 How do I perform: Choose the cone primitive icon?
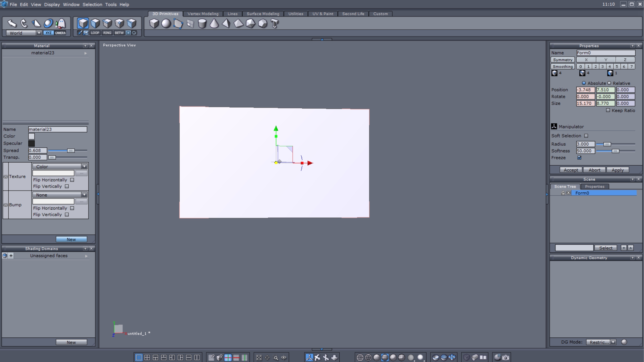214,24
